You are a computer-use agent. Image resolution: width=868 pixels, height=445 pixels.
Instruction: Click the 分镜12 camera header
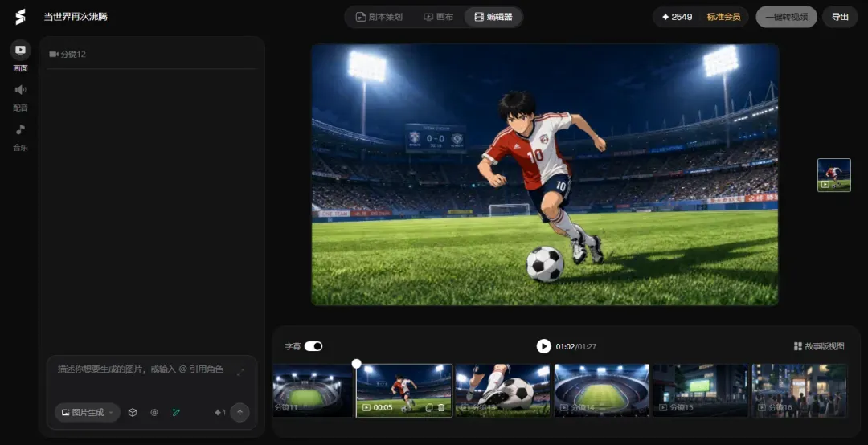point(68,55)
